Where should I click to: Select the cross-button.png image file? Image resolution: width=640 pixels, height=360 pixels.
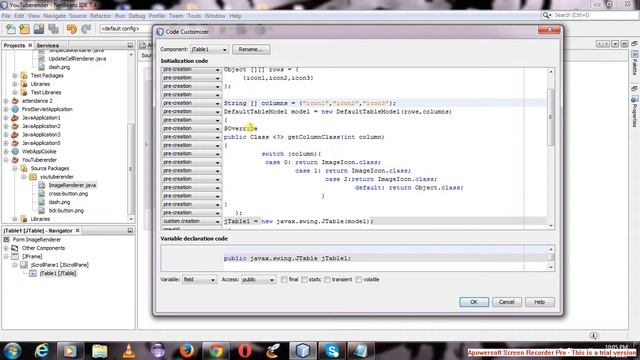68,194
